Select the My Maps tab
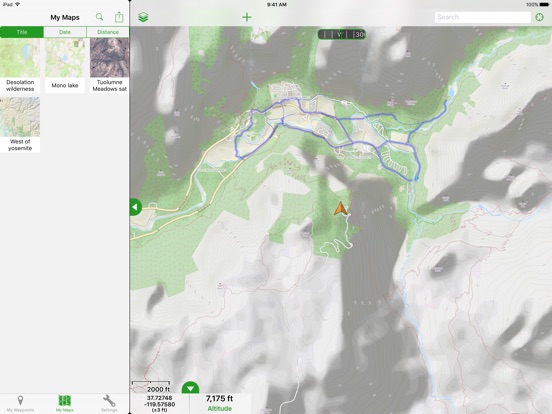Viewport: 552px width, 414px height. (65, 403)
